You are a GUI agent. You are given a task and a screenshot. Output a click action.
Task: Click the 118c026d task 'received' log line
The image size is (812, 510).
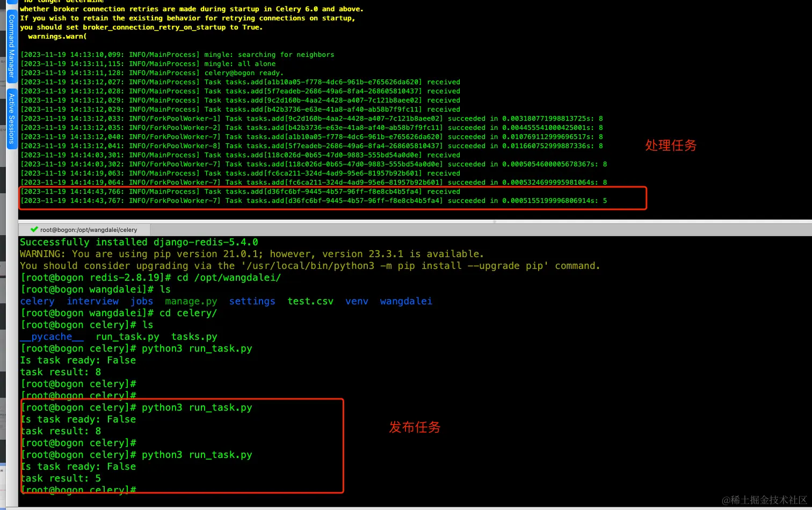pos(240,155)
